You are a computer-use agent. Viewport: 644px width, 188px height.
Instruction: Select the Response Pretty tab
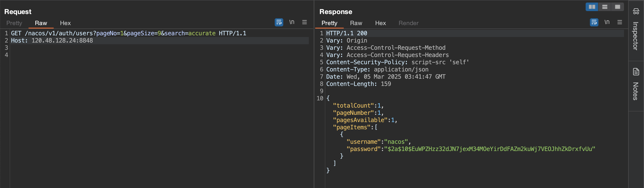pos(329,23)
